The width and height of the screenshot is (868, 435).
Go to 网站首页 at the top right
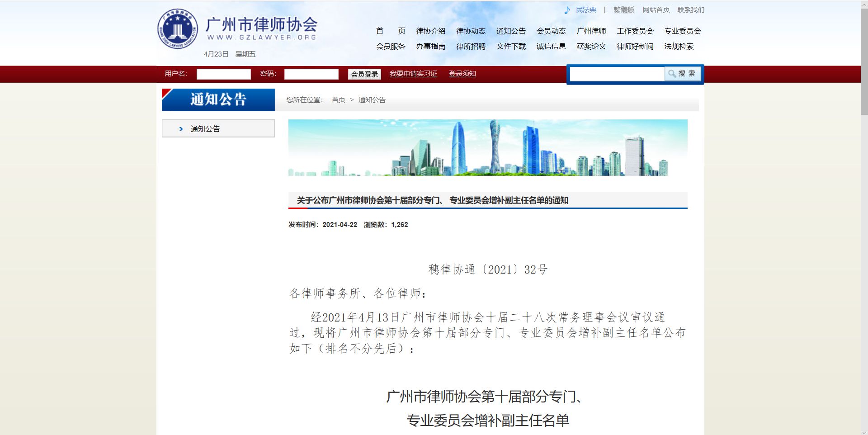coord(656,10)
